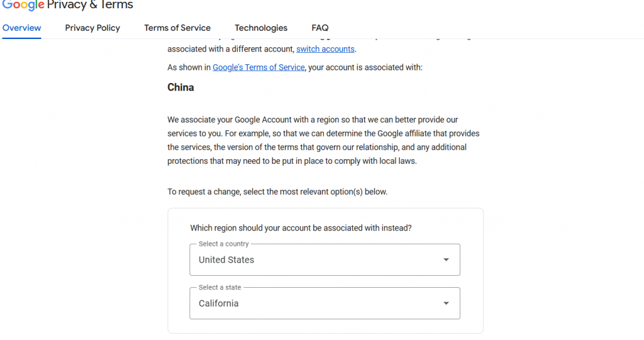Select the Technologies tab
644x340 pixels.
coord(261,28)
